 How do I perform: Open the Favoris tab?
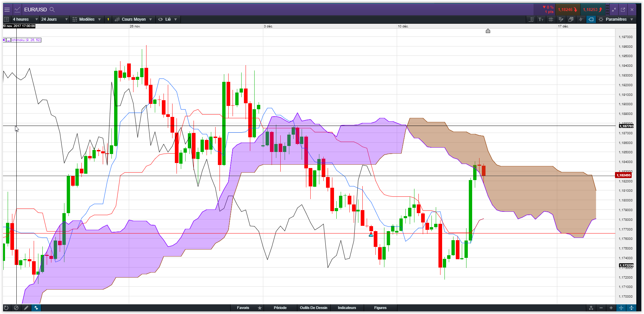point(243,308)
